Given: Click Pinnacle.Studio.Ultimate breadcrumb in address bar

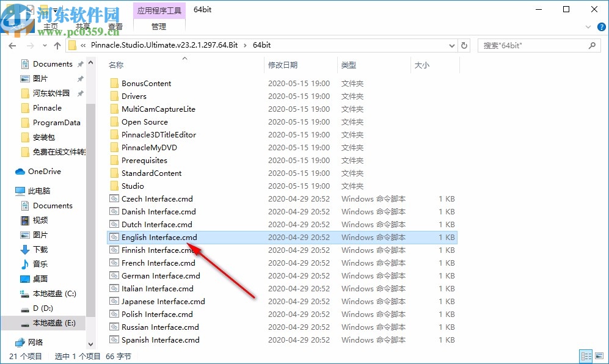Looking at the screenshot, I should 164,45.
